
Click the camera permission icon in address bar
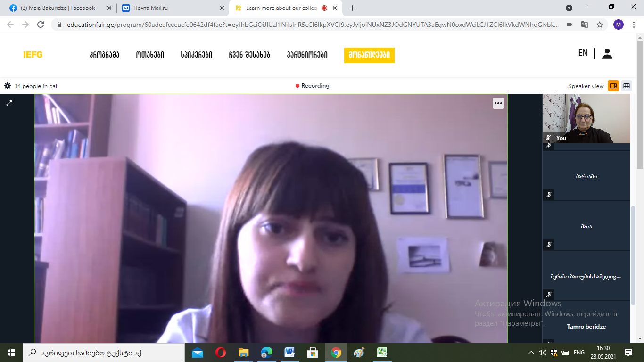(570, 25)
